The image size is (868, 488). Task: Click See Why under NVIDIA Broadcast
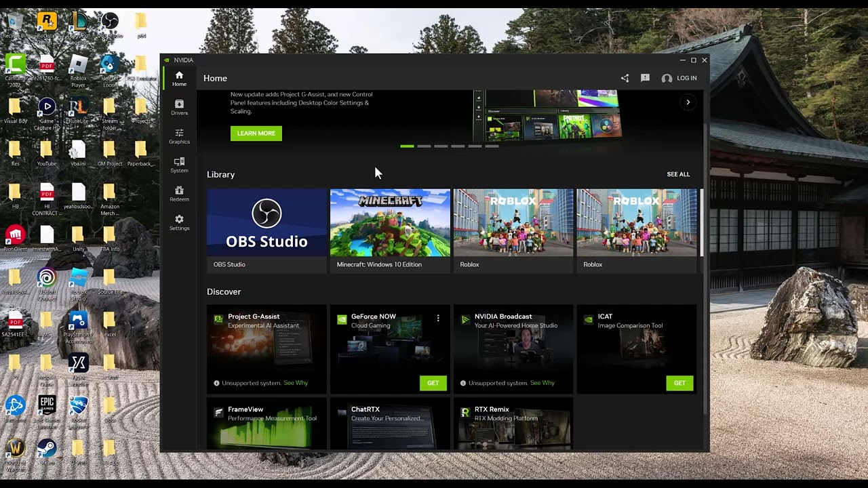(x=542, y=383)
